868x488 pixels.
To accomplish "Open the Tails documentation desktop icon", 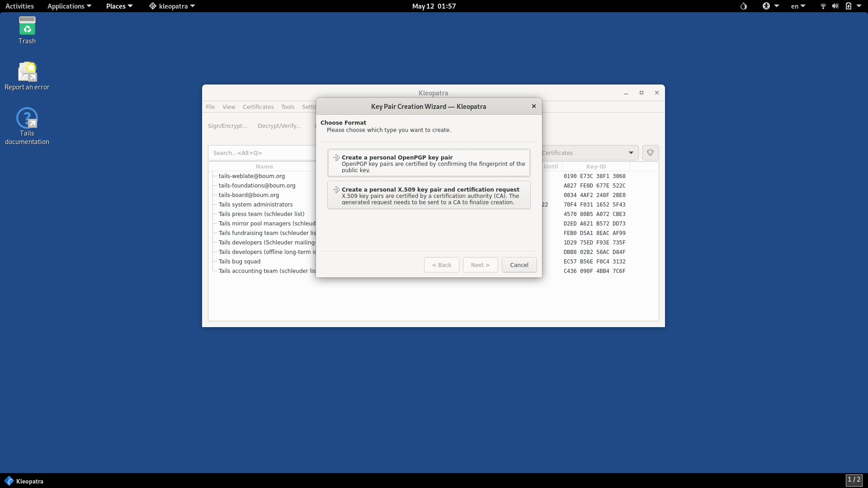I will [x=27, y=126].
